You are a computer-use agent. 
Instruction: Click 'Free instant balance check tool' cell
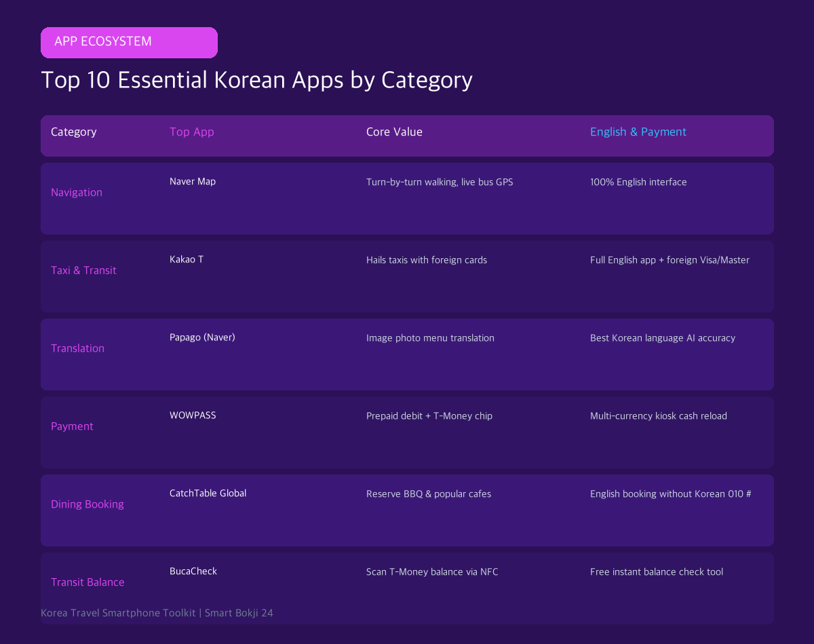tap(657, 572)
